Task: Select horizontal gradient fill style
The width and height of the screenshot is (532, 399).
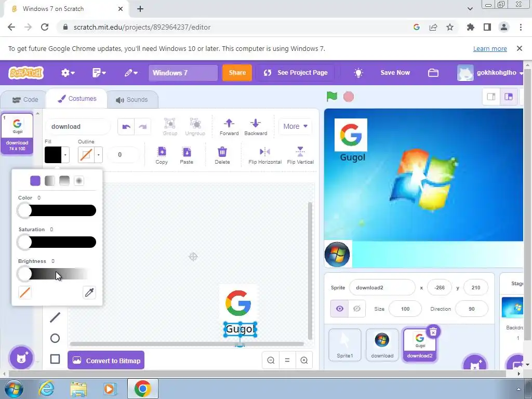Action: (x=50, y=181)
